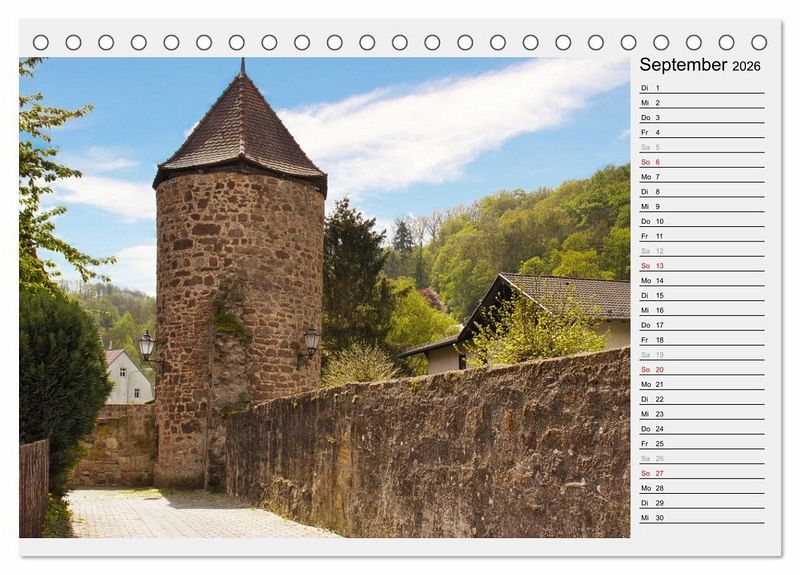Viewport: 800px width, 575px height.
Task: Click the lantern on the tower's right side
Action: (312, 342)
